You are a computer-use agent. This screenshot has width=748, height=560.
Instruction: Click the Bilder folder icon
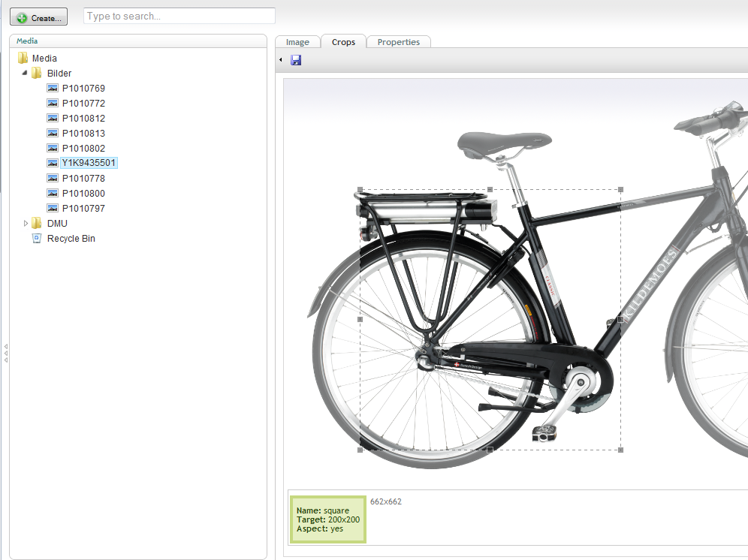click(x=37, y=73)
